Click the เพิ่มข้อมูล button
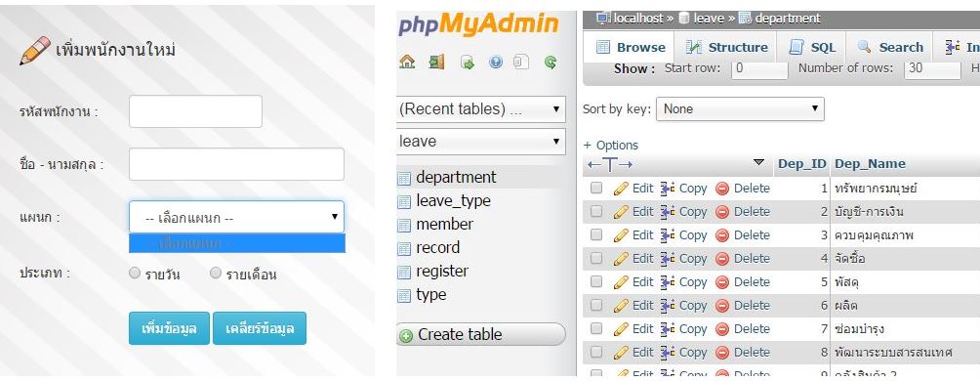 coord(170,328)
